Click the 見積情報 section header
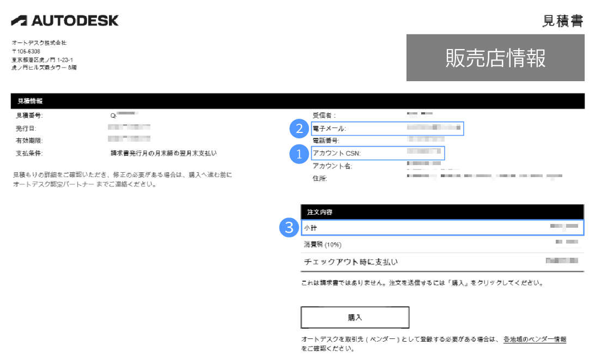Viewport: 601px width, 364px height. (298, 101)
